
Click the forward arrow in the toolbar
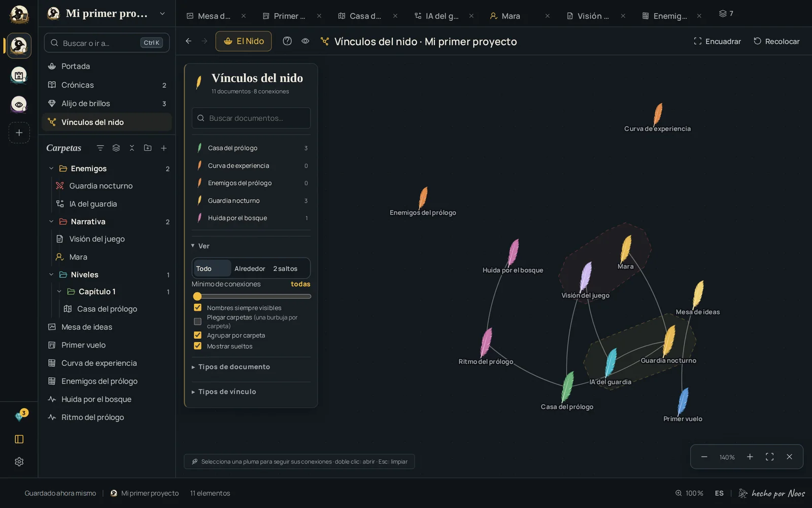point(205,41)
